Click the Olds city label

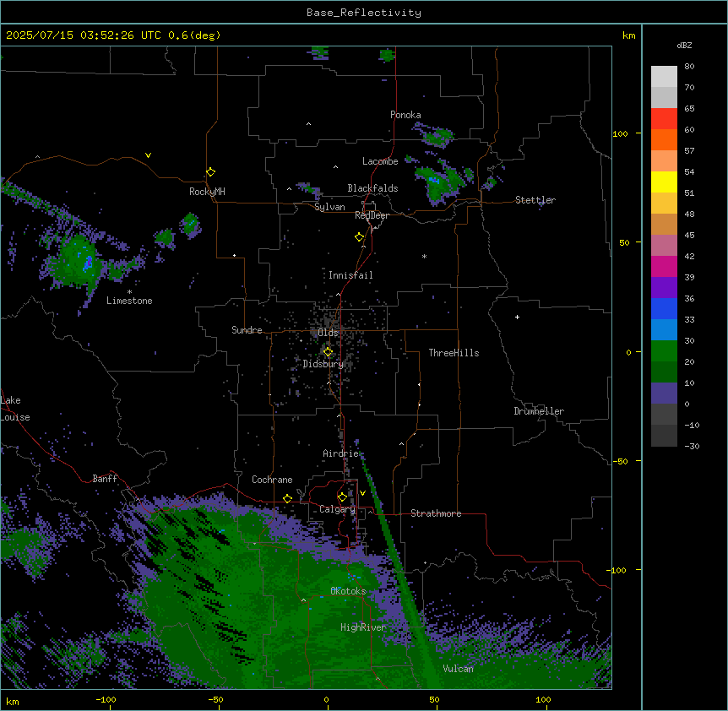coord(328,333)
